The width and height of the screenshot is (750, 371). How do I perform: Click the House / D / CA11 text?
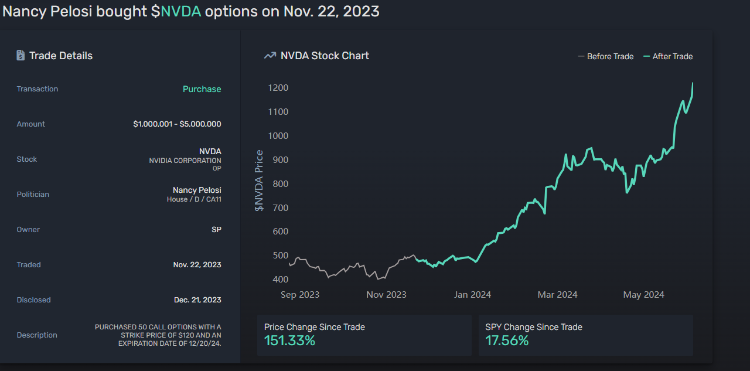[194, 199]
